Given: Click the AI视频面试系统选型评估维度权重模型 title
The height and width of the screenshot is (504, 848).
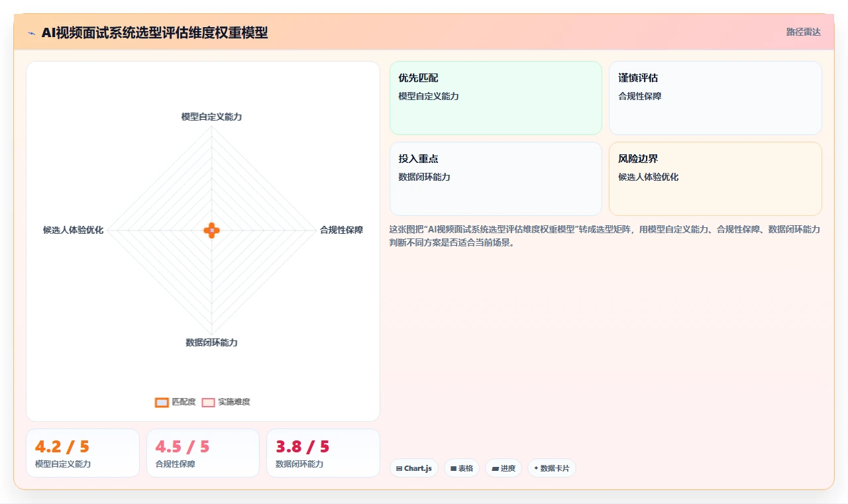Looking at the screenshot, I should 154,32.
